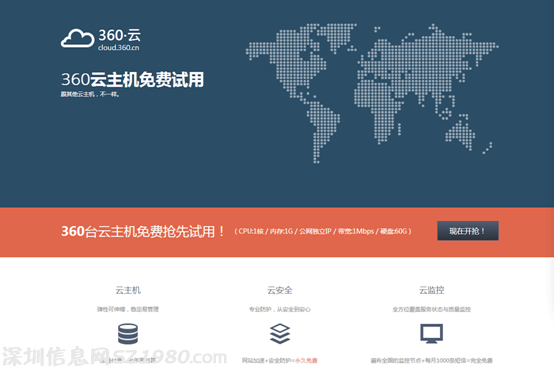Click the CPU and memory specs text
The height and width of the screenshot is (370, 554).
pos(323,231)
